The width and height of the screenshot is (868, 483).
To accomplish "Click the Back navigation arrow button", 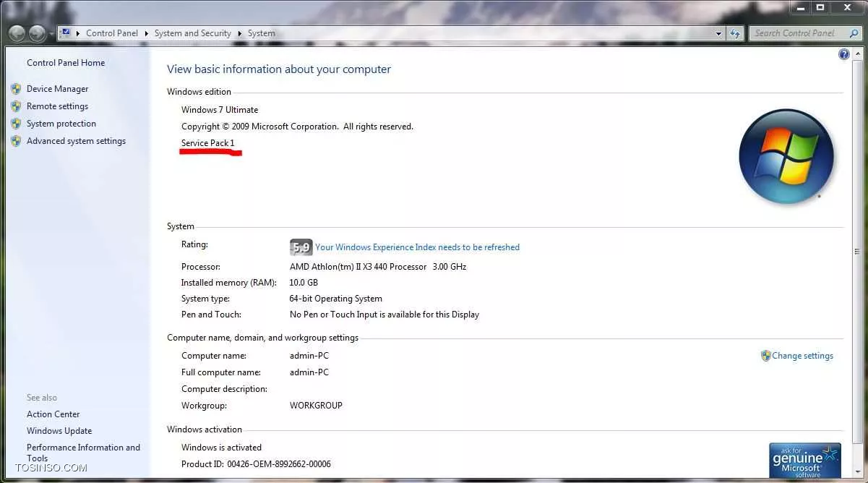I will click(17, 33).
